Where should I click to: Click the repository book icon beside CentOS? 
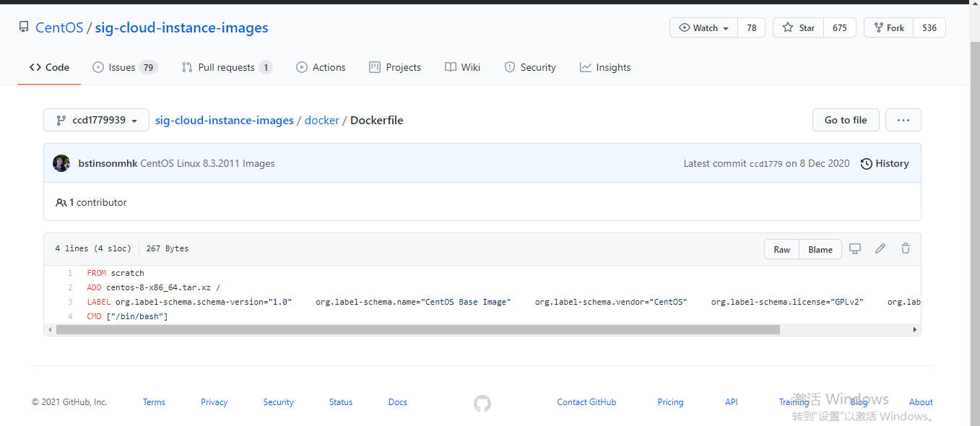pos(24,27)
